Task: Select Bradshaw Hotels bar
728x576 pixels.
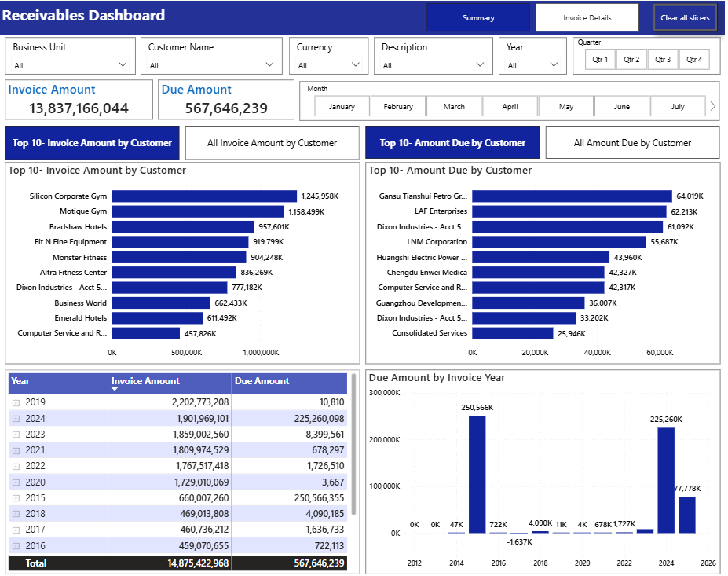Action: (182, 226)
